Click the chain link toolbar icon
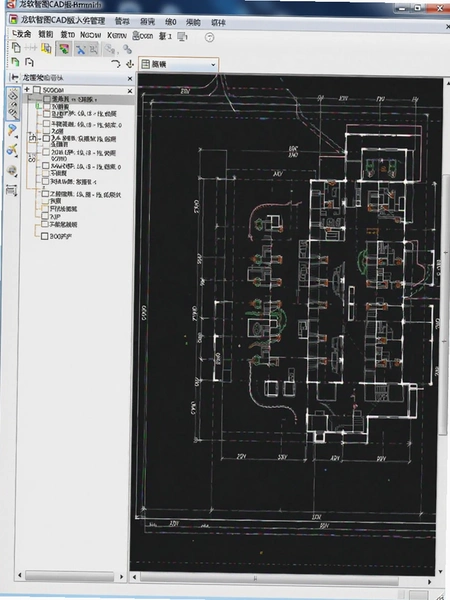 click(127, 49)
